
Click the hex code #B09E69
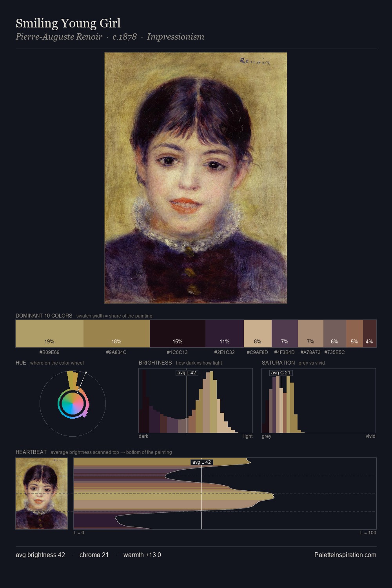tap(49, 352)
